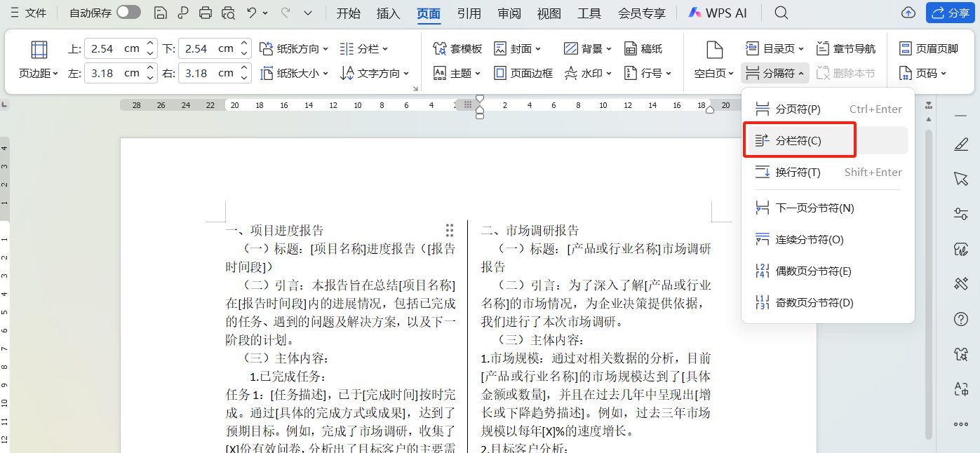Open the 水印 watermark options
This screenshot has width=980, height=453.
[x=587, y=72]
